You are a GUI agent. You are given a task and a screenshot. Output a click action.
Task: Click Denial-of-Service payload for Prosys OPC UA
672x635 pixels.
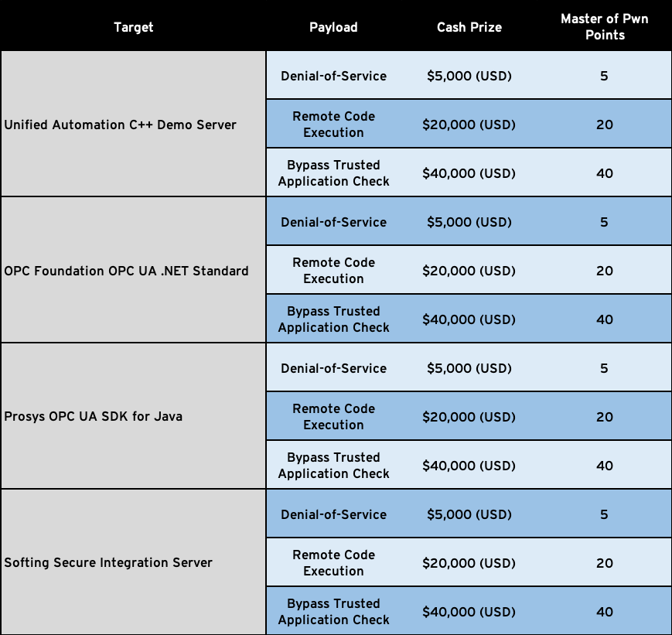point(333,368)
